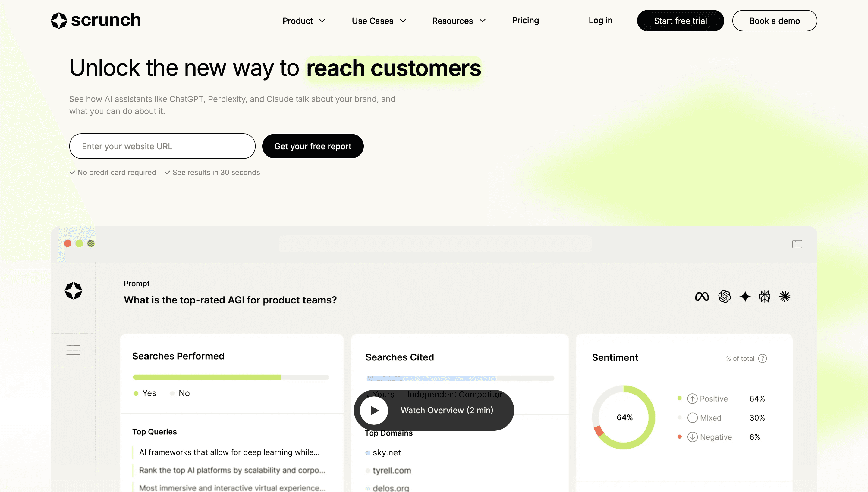Click the Scrunch logo in the navigation bar
The image size is (868, 492).
click(96, 20)
